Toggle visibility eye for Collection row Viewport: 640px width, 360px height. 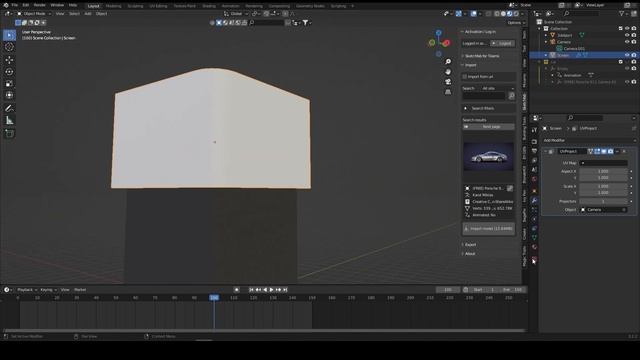click(627, 29)
